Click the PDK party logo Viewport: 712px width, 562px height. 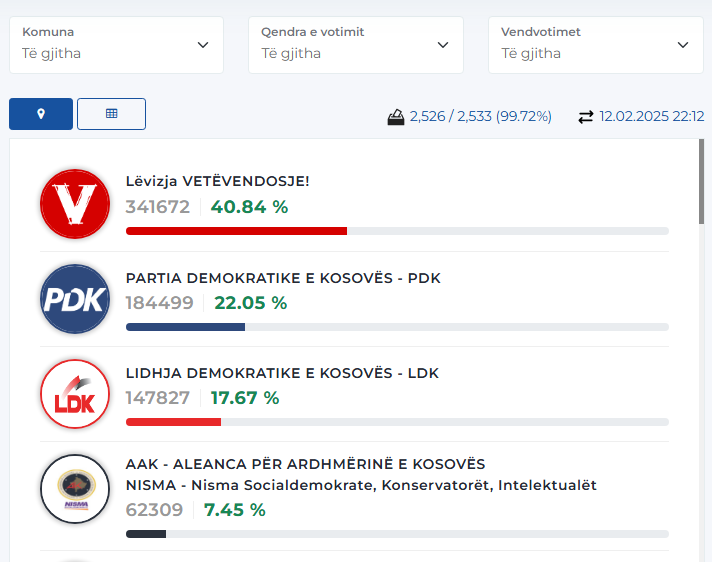click(75, 299)
